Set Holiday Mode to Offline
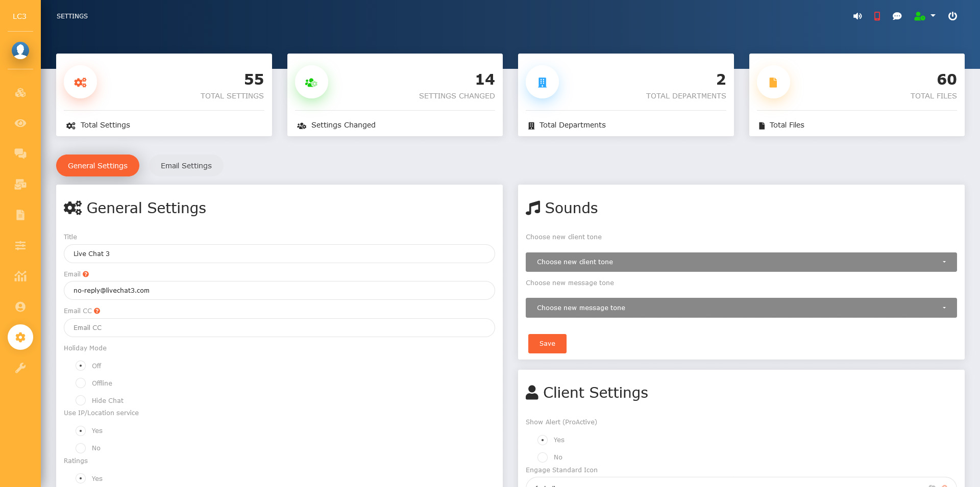The width and height of the screenshot is (980, 487). (x=81, y=383)
